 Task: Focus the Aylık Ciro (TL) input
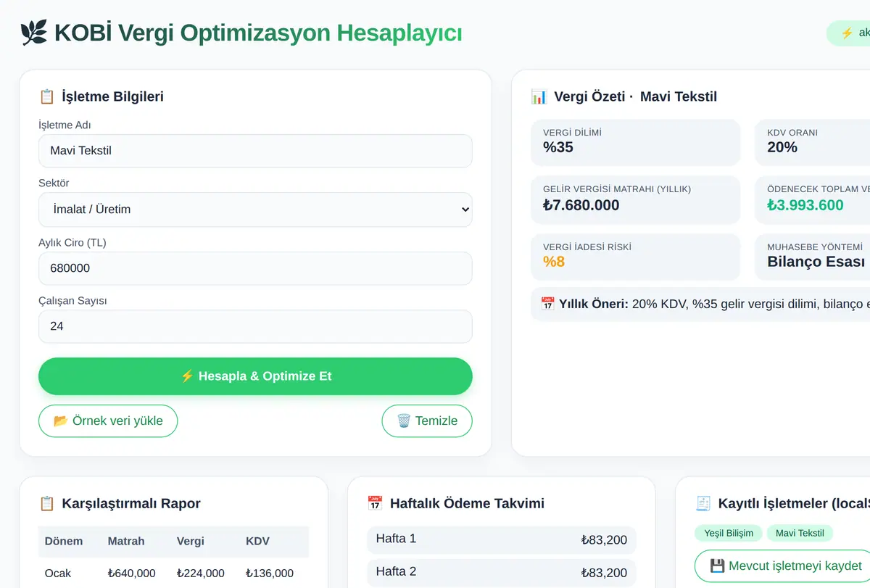point(255,268)
